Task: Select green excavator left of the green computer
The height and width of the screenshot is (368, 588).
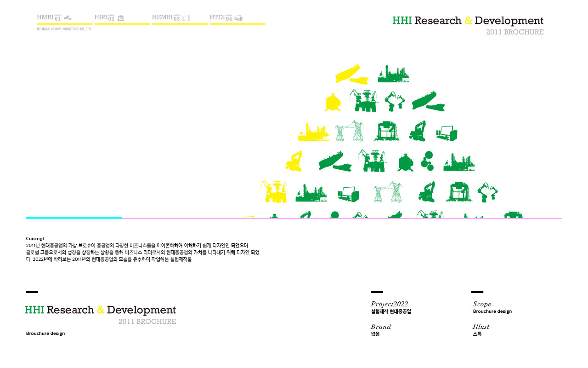Action: click(x=418, y=131)
